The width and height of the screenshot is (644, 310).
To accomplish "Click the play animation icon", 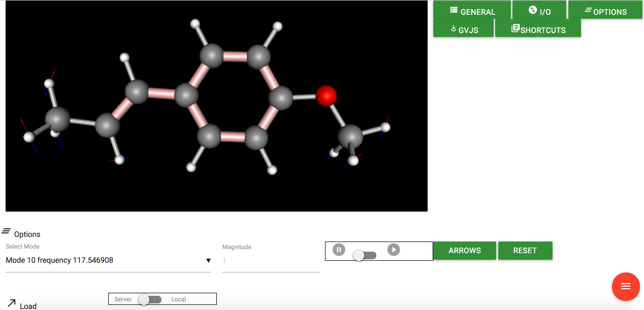I will (393, 250).
